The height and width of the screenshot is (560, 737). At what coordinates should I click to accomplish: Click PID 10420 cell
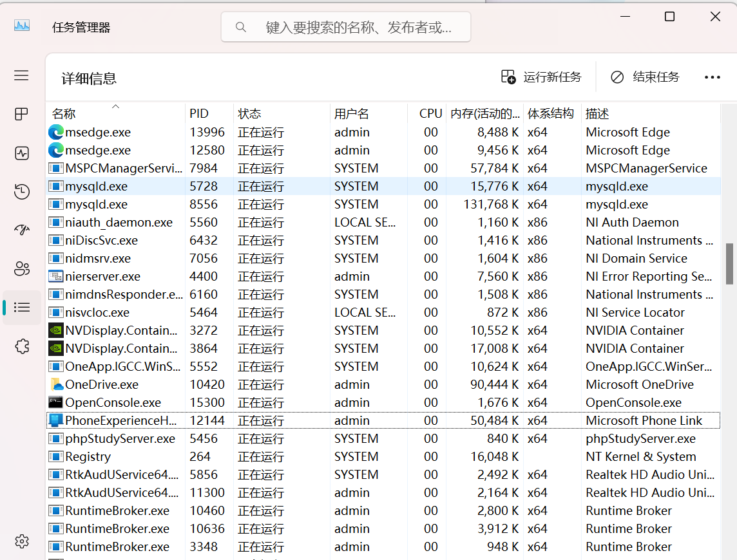tap(207, 385)
